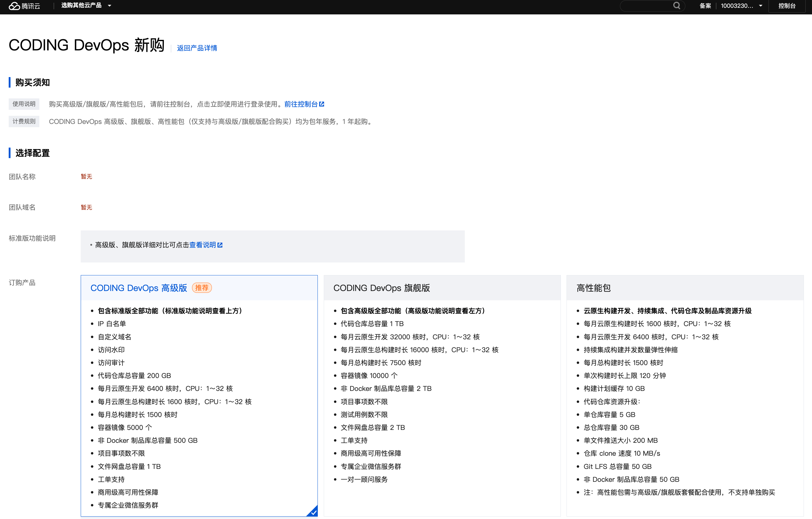Click the external link icon beside 查看说明
The height and width of the screenshot is (519, 812).
220,245
